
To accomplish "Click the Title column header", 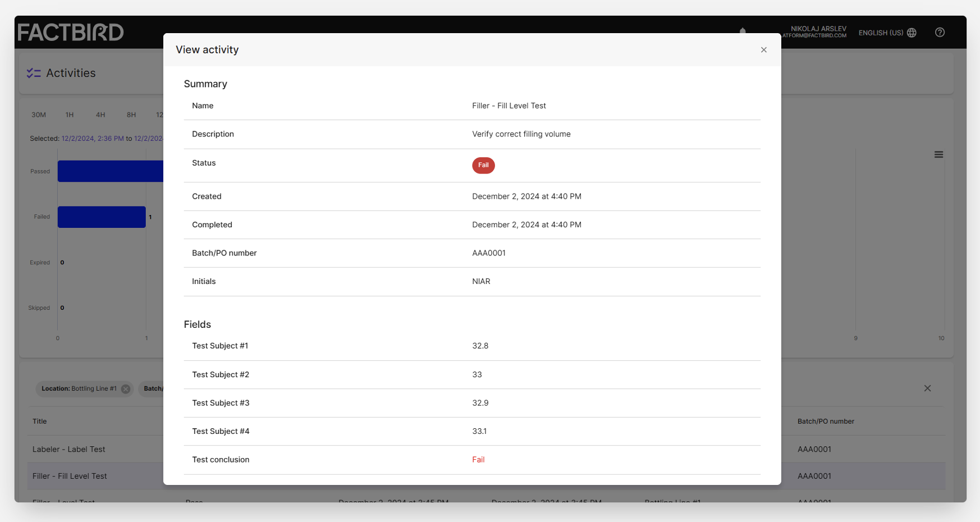I will coord(40,421).
